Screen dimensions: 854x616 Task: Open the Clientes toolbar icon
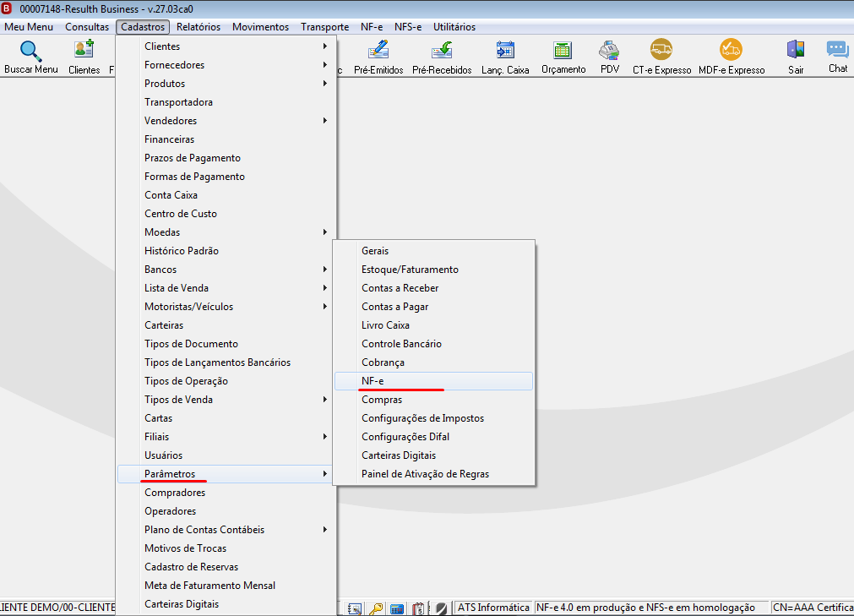(x=84, y=50)
